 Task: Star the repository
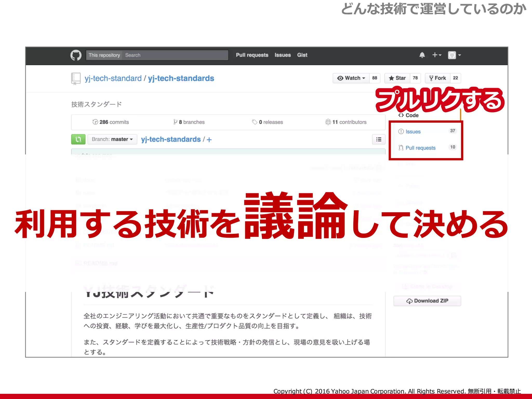pyautogui.click(x=397, y=78)
